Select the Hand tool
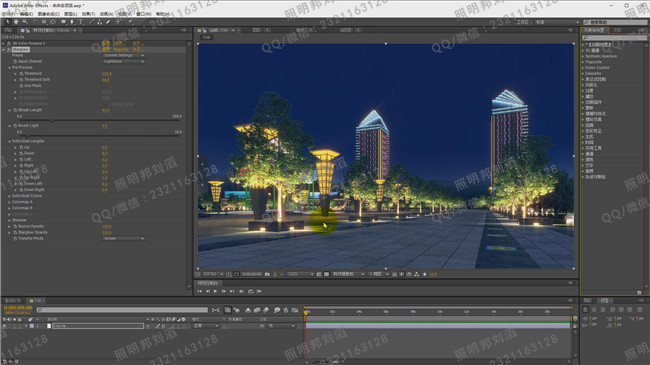650x365 pixels. click(16, 22)
